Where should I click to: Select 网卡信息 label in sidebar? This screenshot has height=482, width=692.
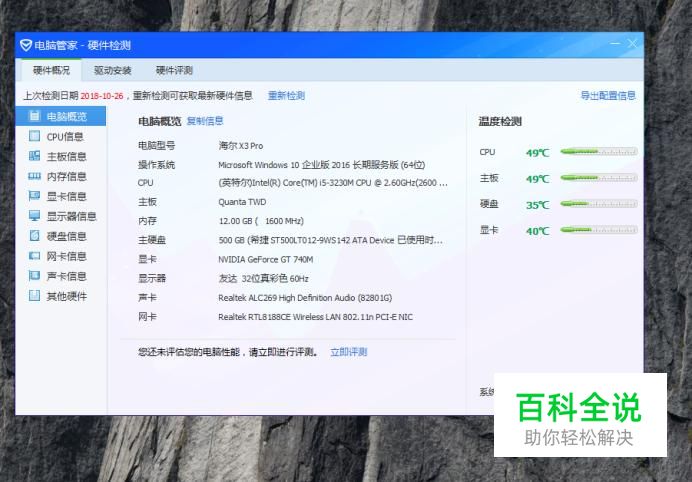point(67,256)
